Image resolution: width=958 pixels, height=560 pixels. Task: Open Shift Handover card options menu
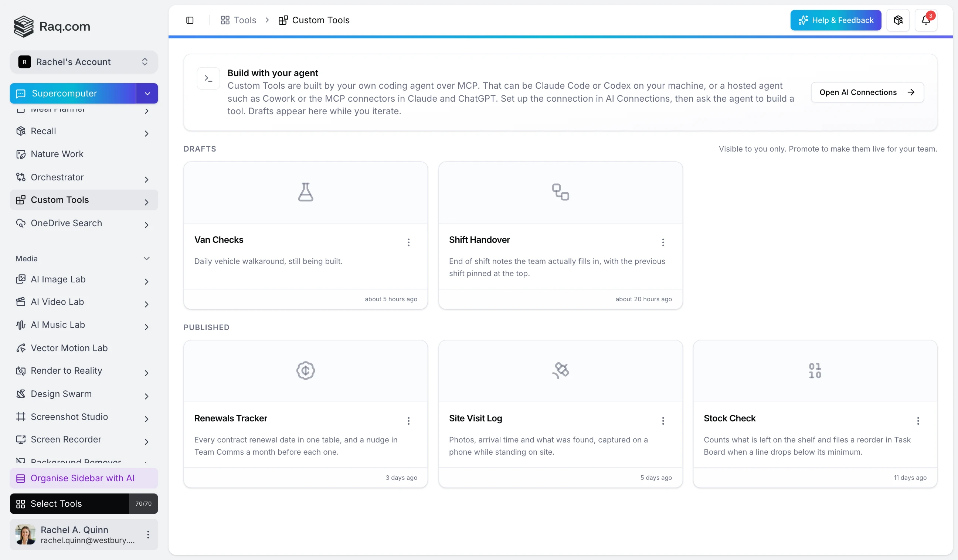click(x=663, y=242)
